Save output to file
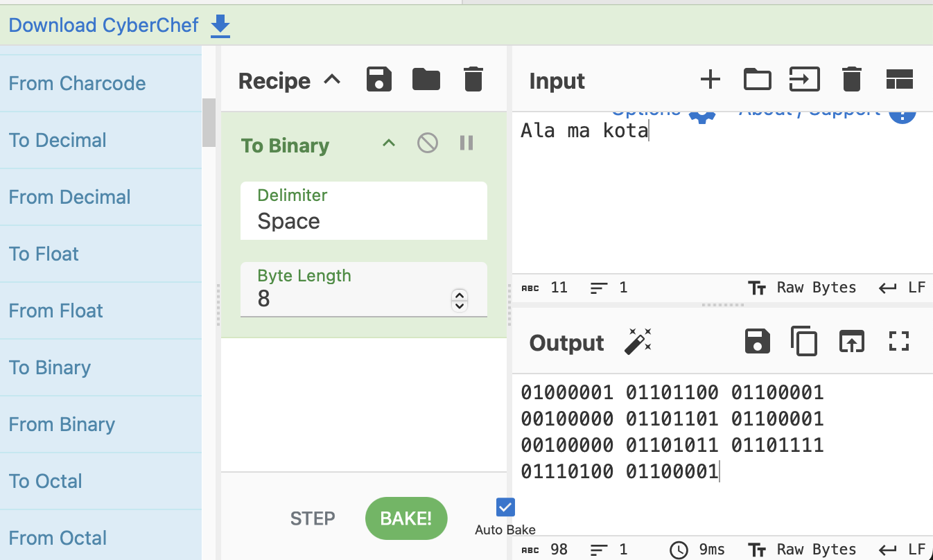Screen dimensions: 933x560 [x=757, y=342]
